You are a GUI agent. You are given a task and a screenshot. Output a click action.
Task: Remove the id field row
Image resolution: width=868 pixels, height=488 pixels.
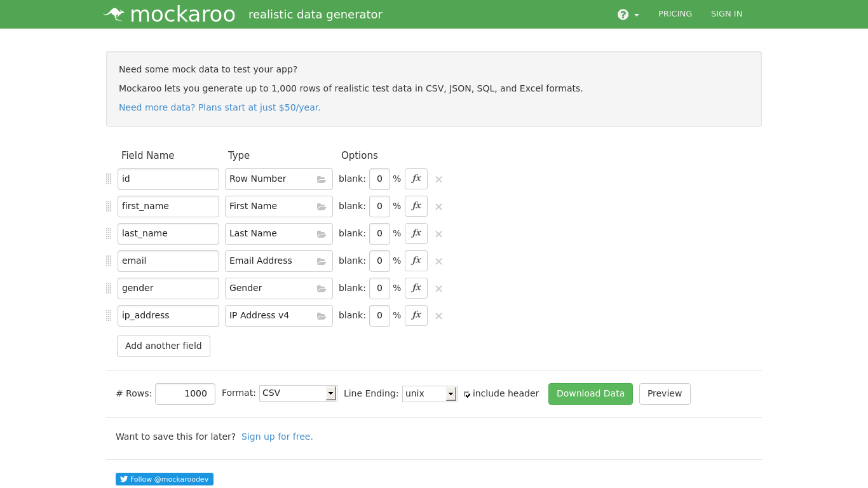point(438,180)
